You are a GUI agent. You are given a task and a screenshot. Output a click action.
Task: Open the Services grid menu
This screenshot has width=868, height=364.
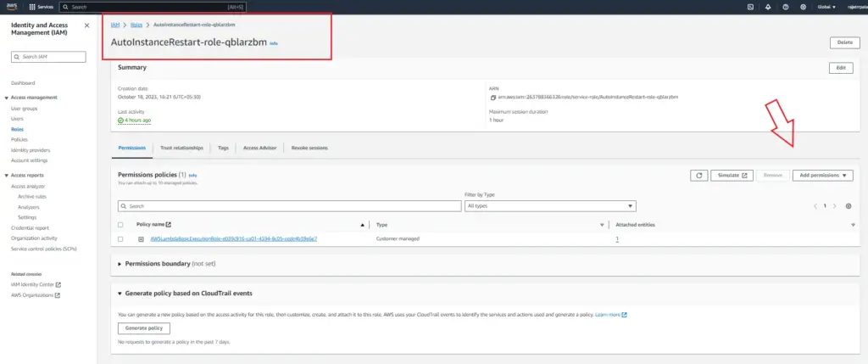[x=42, y=7]
